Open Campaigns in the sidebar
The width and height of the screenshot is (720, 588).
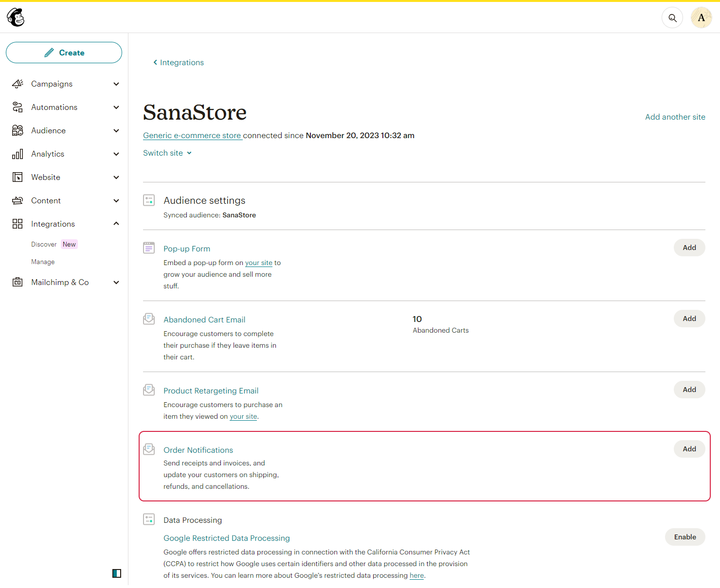pyautogui.click(x=52, y=84)
